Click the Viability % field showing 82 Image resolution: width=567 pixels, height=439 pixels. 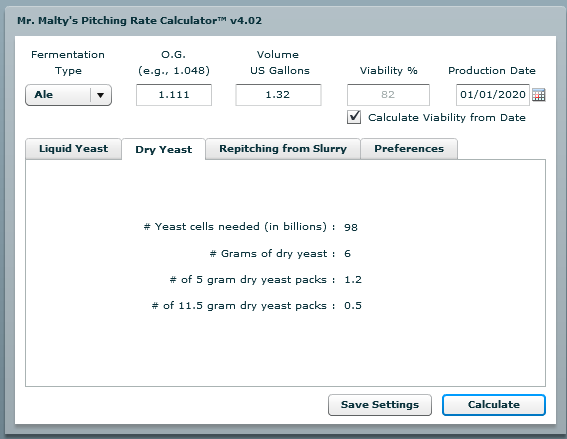(388, 95)
